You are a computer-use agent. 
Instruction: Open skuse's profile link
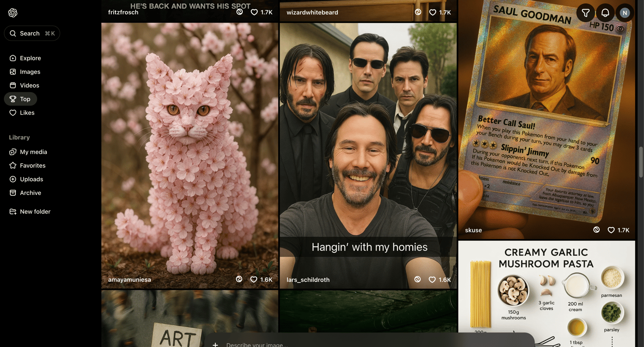pyautogui.click(x=474, y=230)
